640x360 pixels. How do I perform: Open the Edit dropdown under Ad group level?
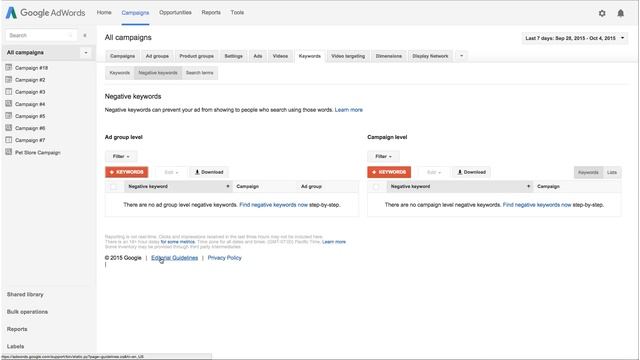point(171,172)
